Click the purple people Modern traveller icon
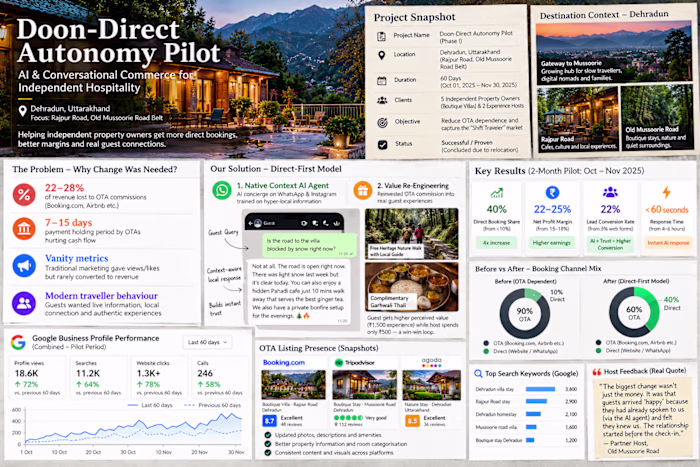This screenshot has width=700, height=467. point(24,303)
